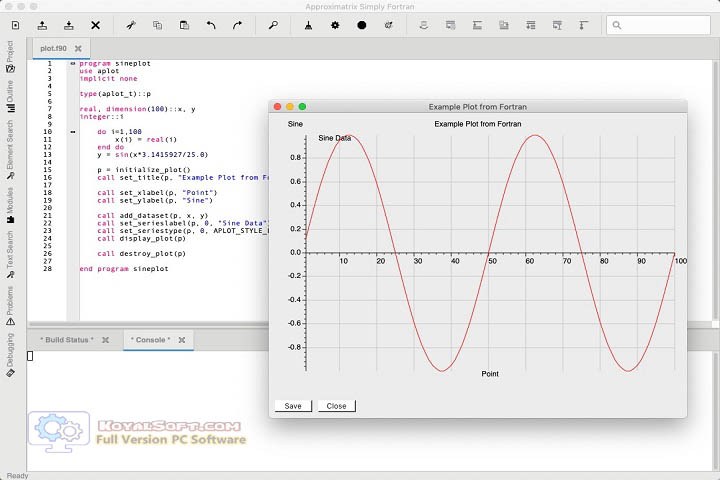Viewport: 720px width, 480px height.
Task: Click the 'call destroy_plot(p)' line
Action: point(141,254)
